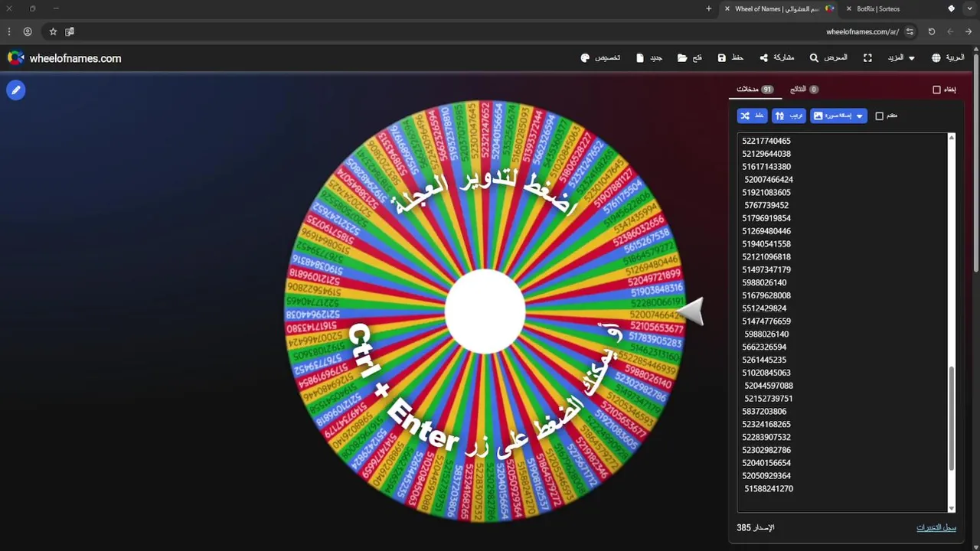Close the Wheel of Names tab
The width and height of the screenshot is (980, 551).
726,8
